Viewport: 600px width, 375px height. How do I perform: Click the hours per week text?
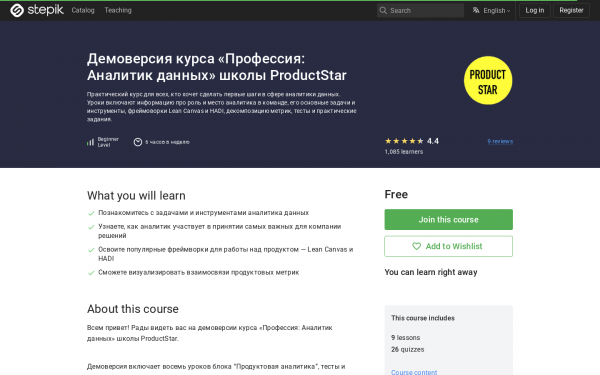click(x=167, y=142)
